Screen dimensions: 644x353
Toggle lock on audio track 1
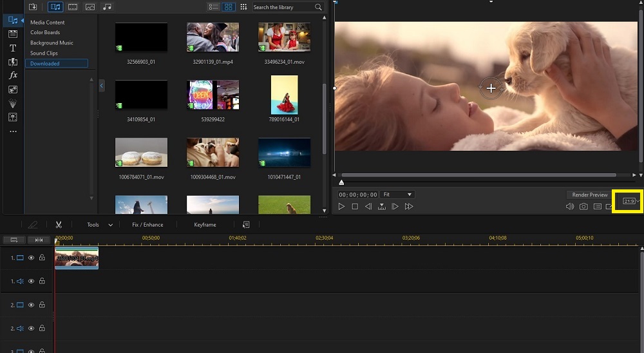(42, 281)
